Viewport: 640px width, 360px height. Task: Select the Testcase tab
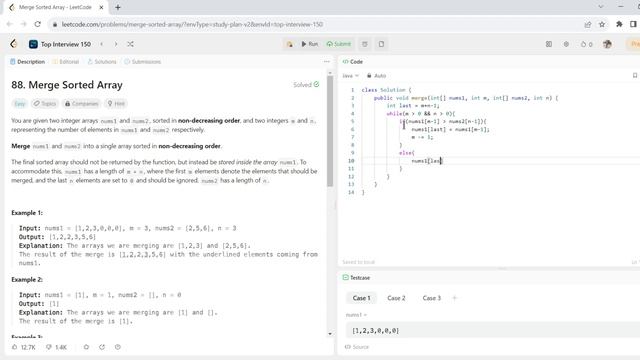(x=356, y=278)
